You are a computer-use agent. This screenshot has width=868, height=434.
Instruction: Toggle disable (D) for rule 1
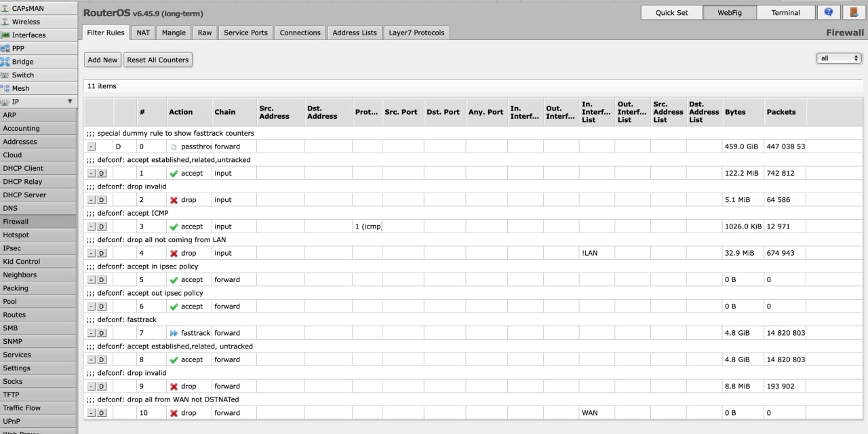102,174
